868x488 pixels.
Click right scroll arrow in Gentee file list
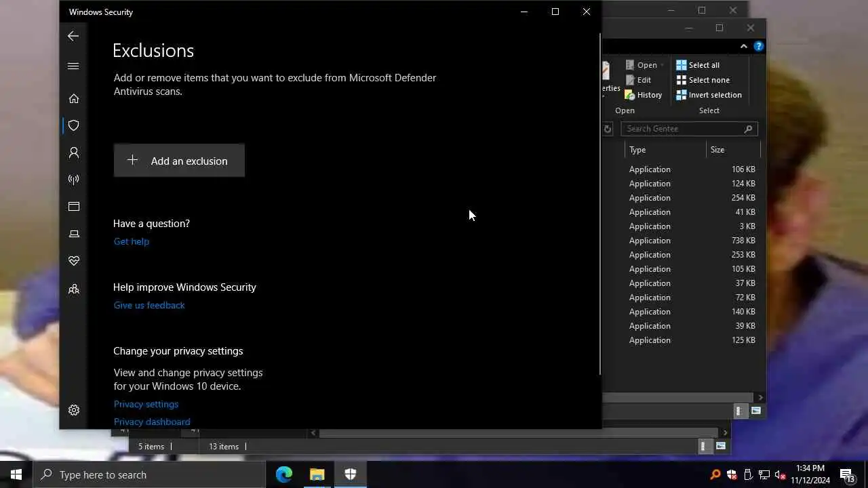pyautogui.click(x=760, y=398)
